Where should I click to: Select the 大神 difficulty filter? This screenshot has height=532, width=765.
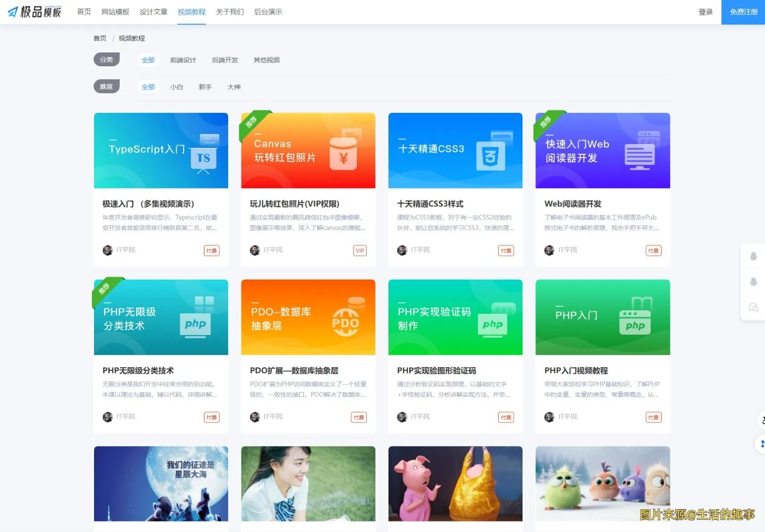click(x=234, y=87)
